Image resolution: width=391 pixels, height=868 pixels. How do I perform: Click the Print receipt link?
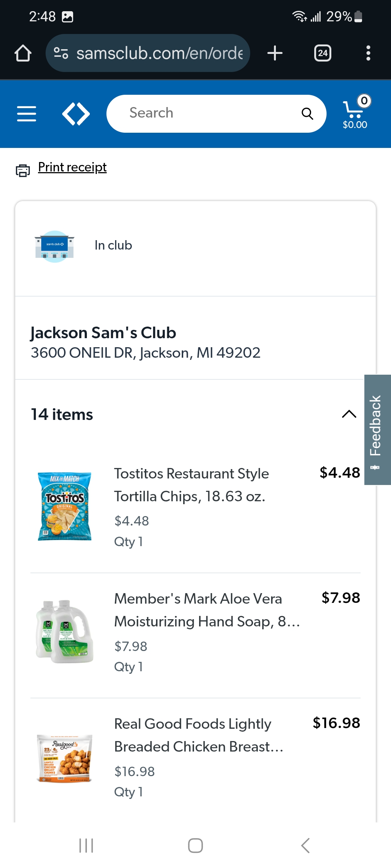click(x=72, y=167)
